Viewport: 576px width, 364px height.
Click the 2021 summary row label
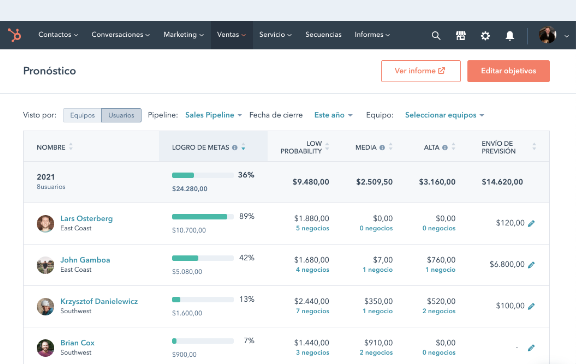[x=46, y=177]
